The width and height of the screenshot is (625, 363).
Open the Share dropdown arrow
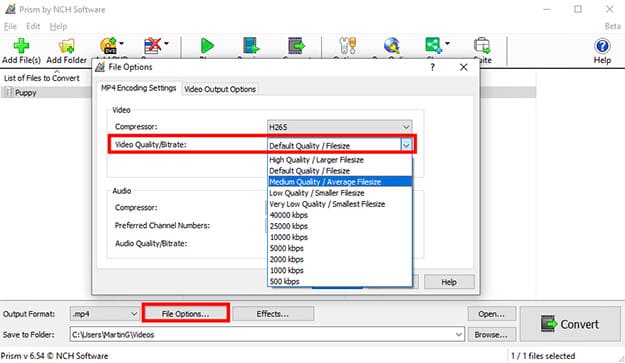[x=447, y=43]
